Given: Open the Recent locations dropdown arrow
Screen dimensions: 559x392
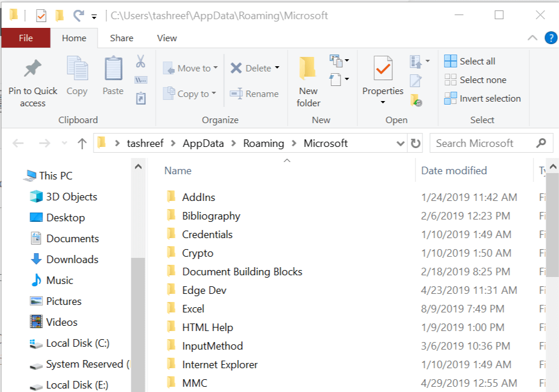Looking at the screenshot, I should 64,143.
